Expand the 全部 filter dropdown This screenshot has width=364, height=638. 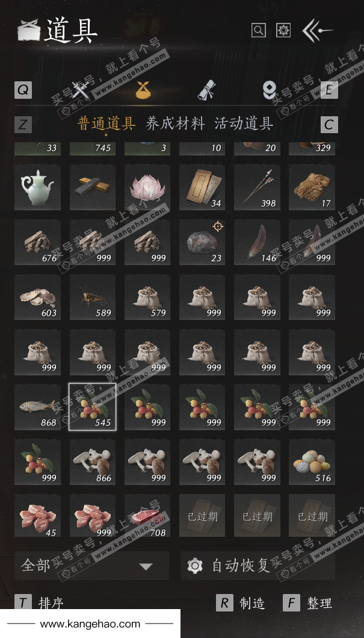(91, 566)
